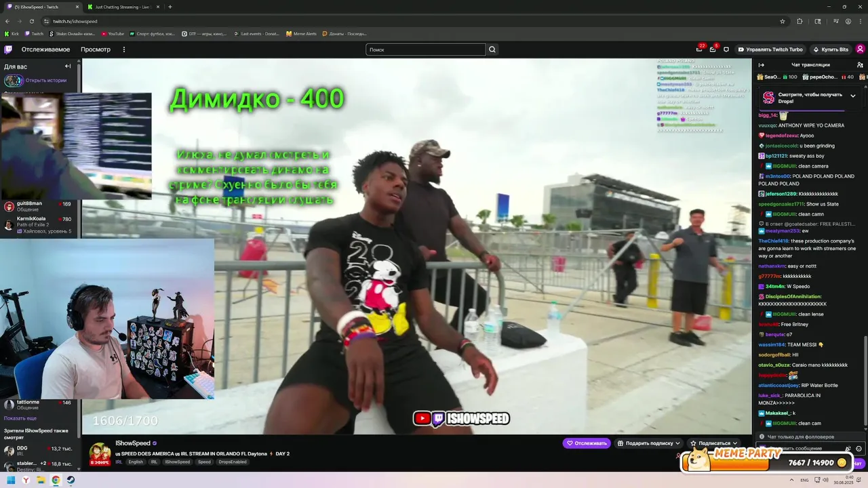Click the Windows Start button
The width and height of the screenshot is (868, 488).
pos(11,480)
